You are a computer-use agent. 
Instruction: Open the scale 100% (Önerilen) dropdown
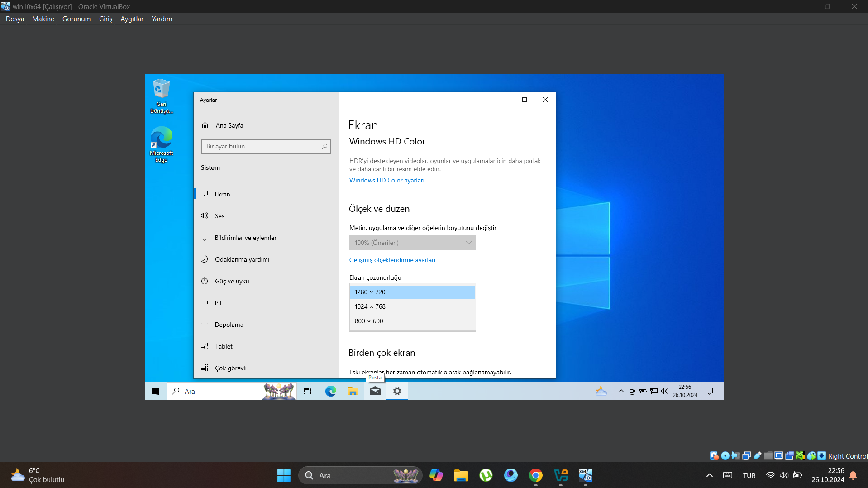412,243
